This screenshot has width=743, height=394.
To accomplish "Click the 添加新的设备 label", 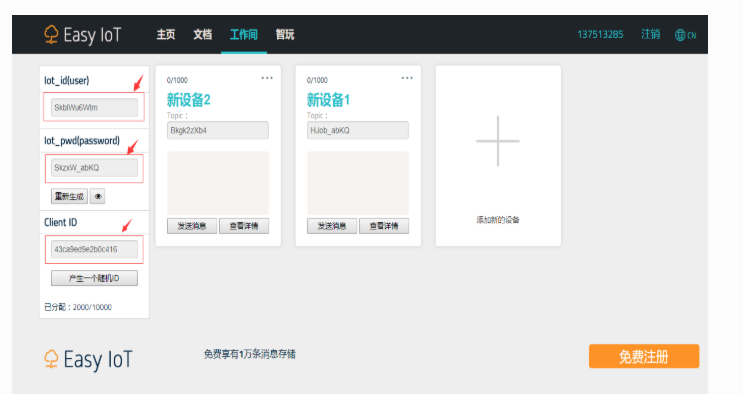I will coord(498,220).
